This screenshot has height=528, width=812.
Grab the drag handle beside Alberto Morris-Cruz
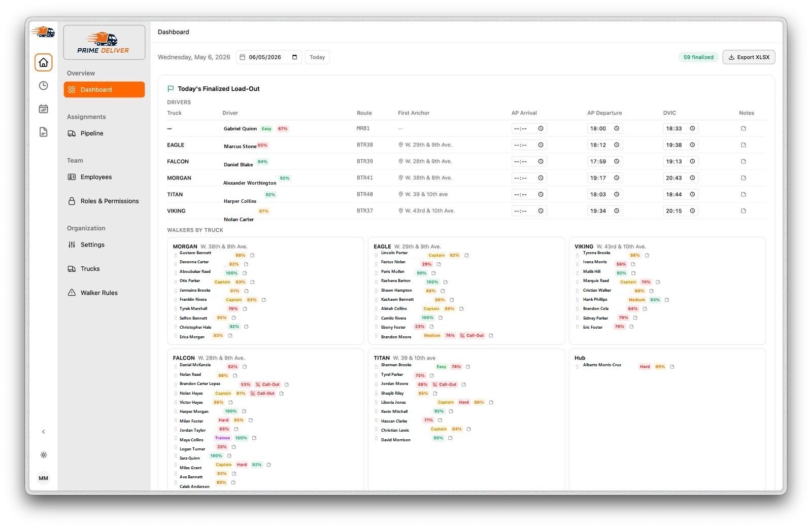pyautogui.click(x=577, y=367)
